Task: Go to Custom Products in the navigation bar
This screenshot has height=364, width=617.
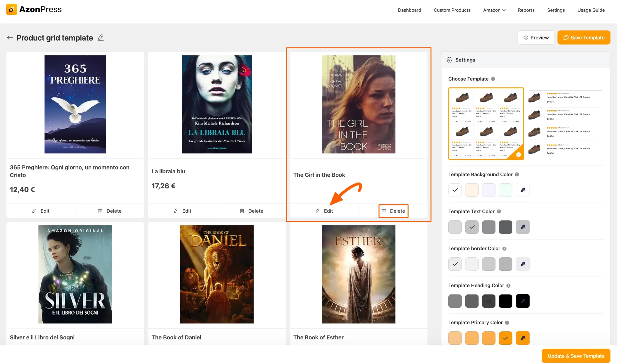Action: point(452,10)
